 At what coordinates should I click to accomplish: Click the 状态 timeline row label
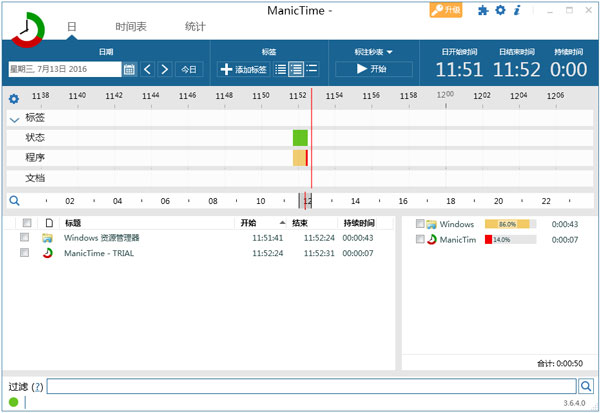(x=35, y=137)
